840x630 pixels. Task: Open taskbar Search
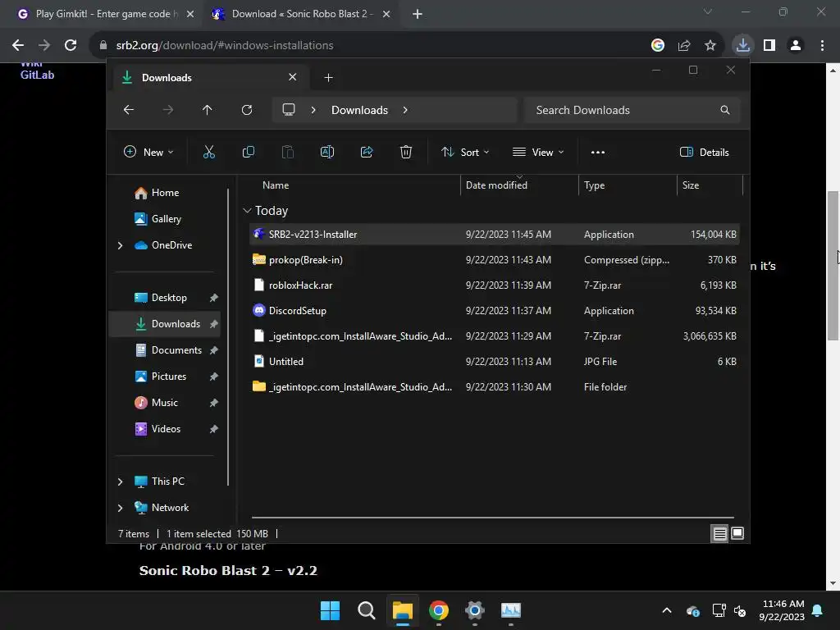click(367, 610)
